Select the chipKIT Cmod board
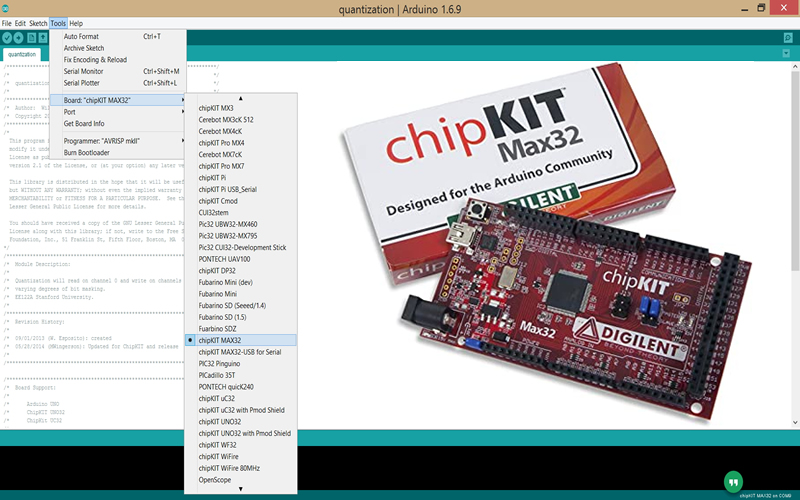 [240, 201]
